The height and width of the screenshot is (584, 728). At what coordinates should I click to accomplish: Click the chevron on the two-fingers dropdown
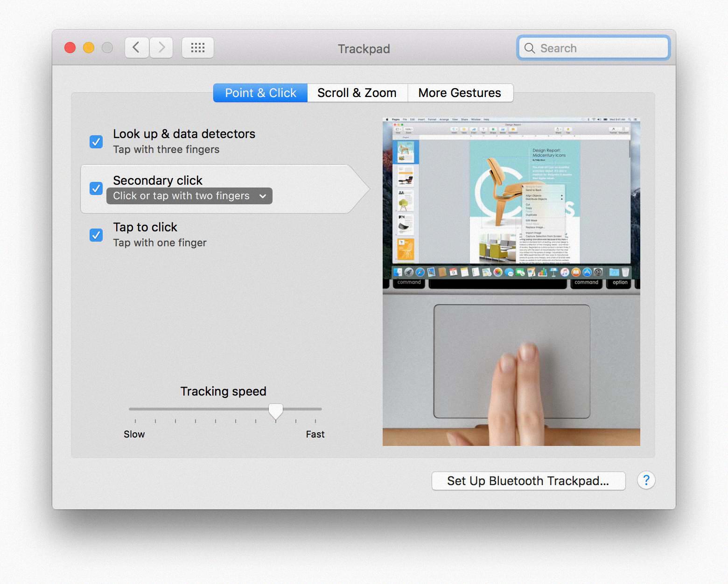(x=262, y=196)
